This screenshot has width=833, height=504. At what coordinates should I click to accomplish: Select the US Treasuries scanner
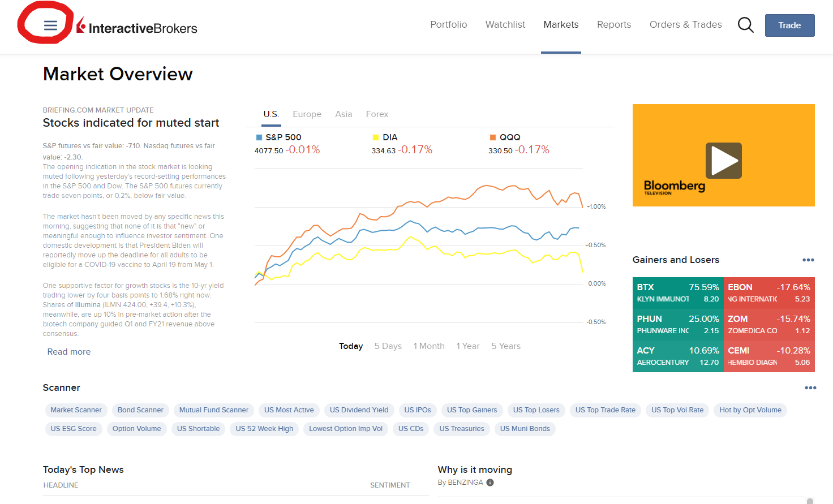pyautogui.click(x=462, y=429)
